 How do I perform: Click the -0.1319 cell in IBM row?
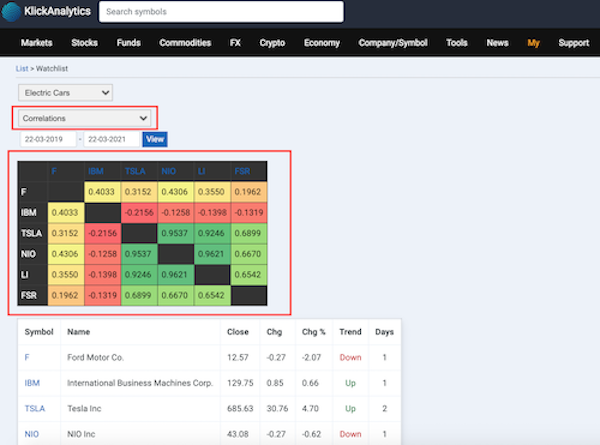(x=249, y=212)
